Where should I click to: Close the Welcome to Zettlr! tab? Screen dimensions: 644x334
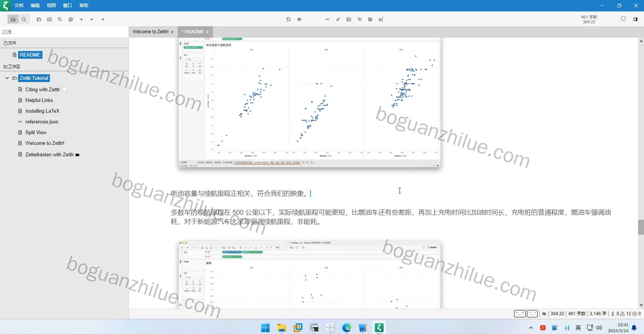pyautogui.click(x=172, y=32)
